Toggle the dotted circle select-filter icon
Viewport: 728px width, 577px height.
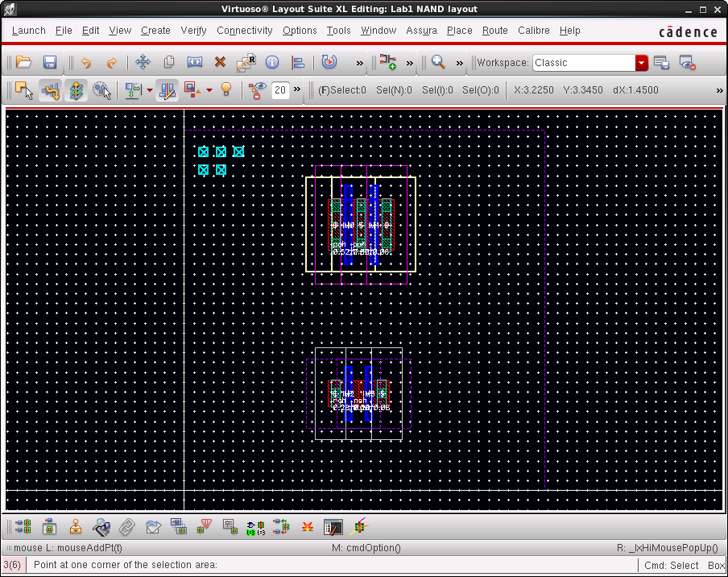[x=101, y=90]
